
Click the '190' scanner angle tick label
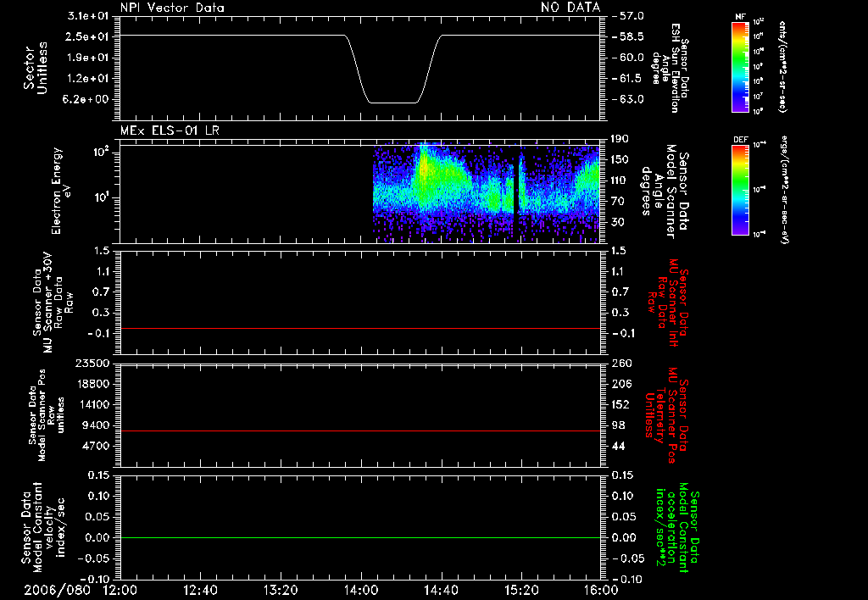click(620, 139)
